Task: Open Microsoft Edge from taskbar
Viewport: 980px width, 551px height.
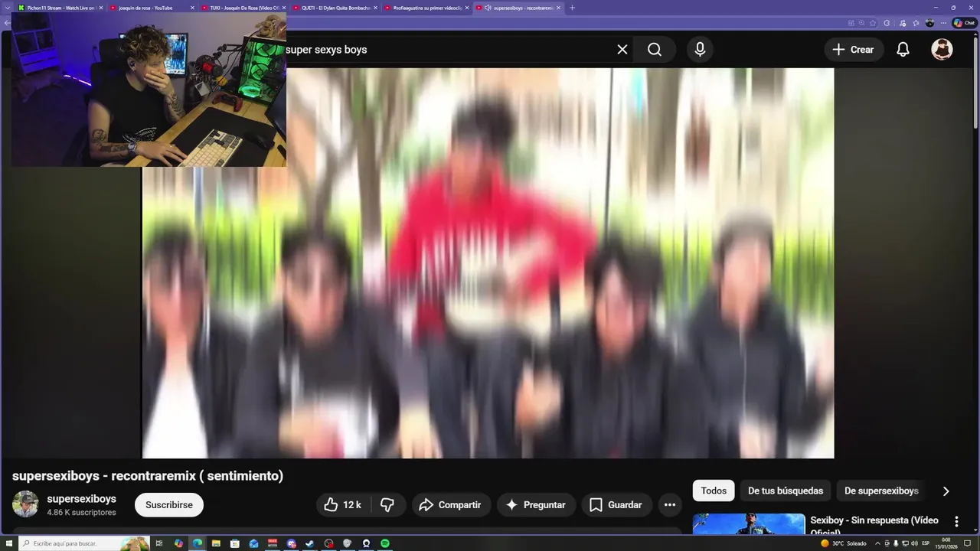Action: (198, 543)
